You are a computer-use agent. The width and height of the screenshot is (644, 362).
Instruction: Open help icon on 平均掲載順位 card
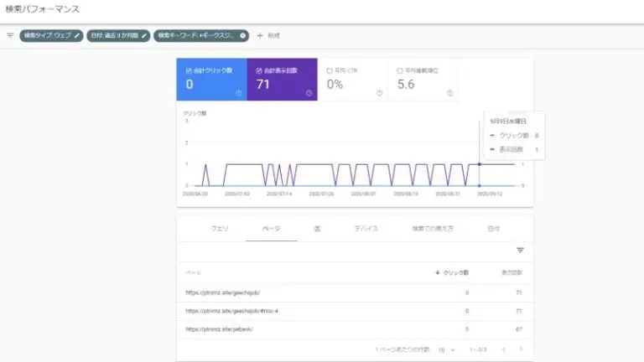450,92
